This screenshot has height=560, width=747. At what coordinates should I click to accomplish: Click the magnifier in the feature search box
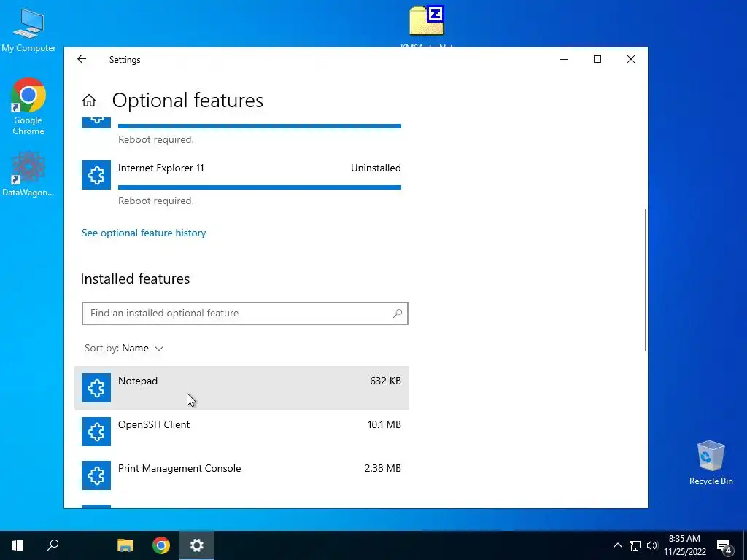(398, 314)
